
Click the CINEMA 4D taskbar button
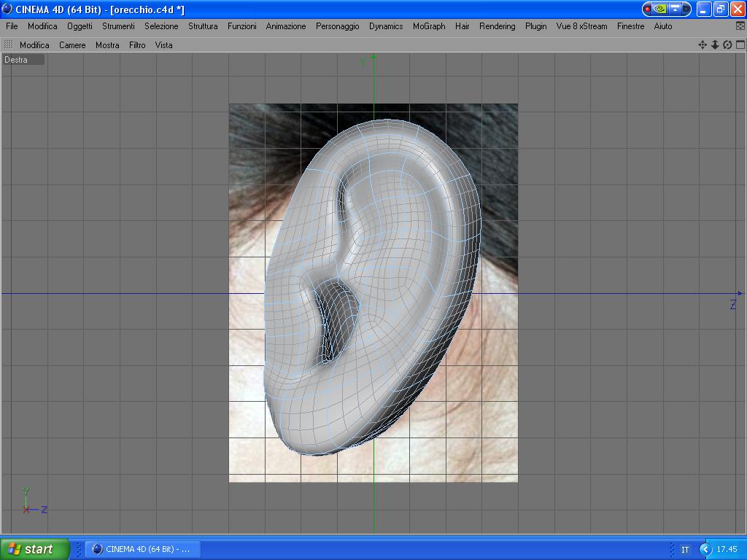pos(142,549)
